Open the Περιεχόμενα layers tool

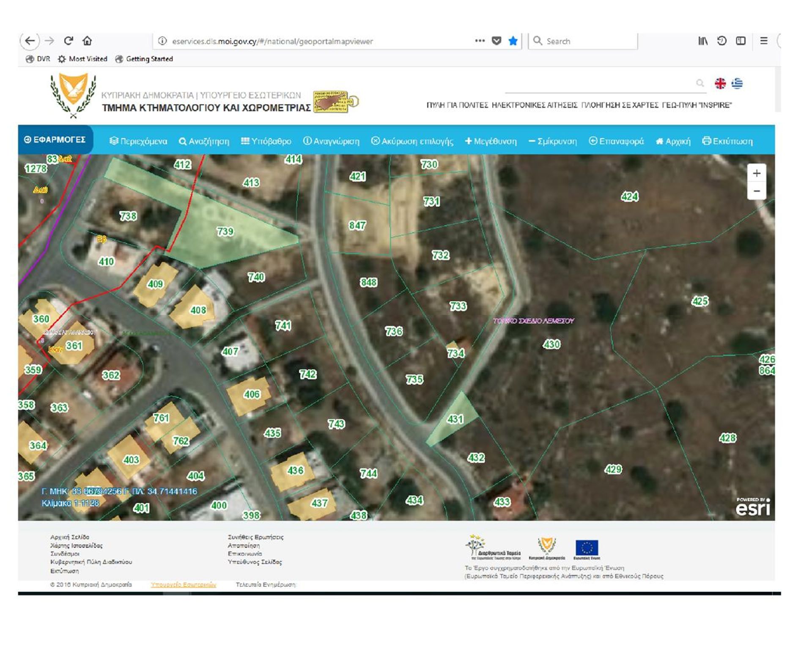pyautogui.click(x=138, y=141)
